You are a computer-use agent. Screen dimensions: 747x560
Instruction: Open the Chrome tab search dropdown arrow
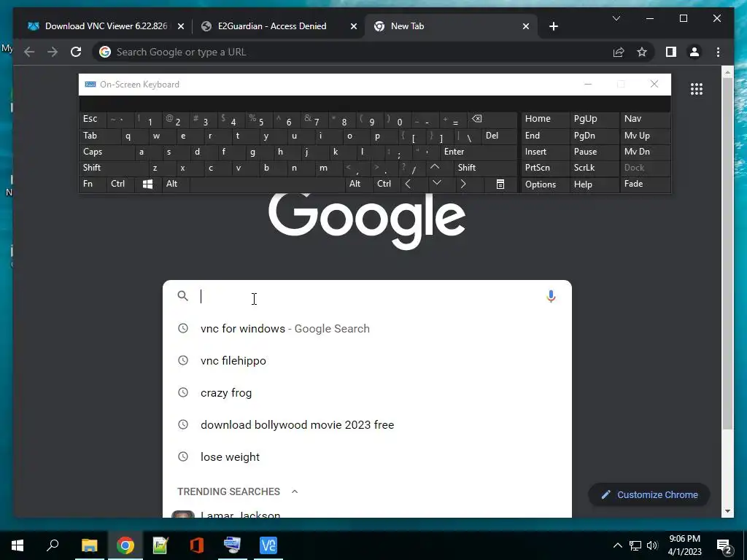click(x=616, y=18)
